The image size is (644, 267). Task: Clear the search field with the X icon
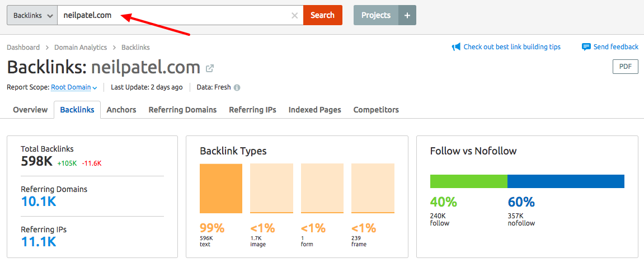[x=294, y=16]
